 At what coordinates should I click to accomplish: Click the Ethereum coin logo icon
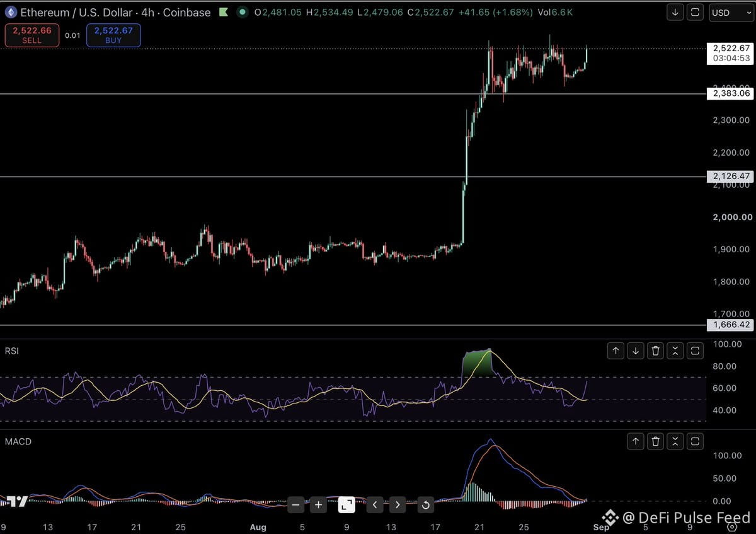click(x=11, y=12)
